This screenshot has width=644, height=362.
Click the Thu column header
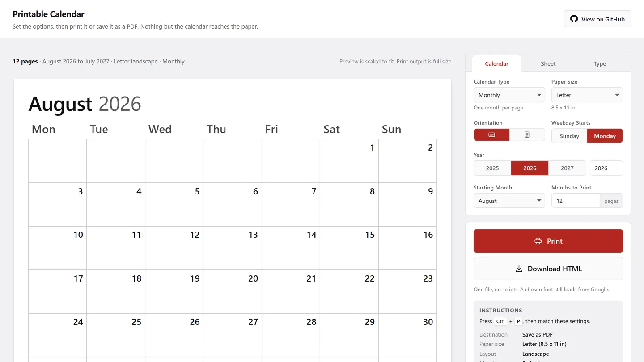pos(216,129)
